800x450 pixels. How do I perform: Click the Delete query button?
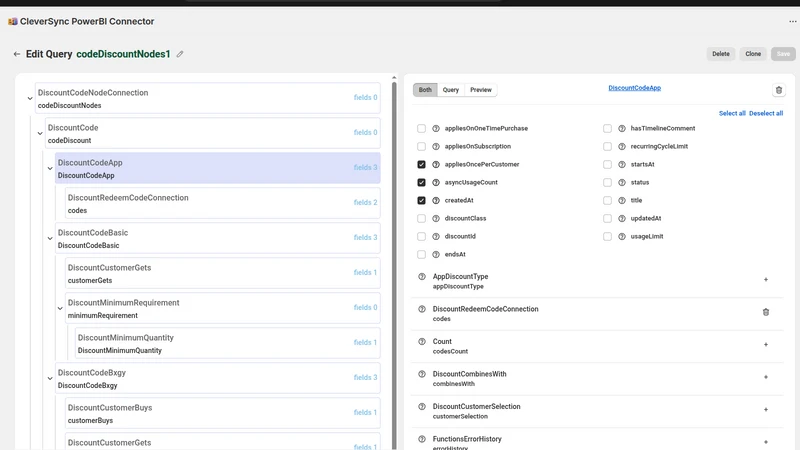coord(721,54)
